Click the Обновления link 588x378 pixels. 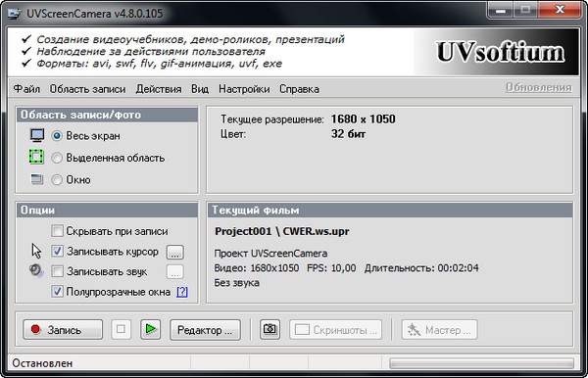[x=538, y=87]
